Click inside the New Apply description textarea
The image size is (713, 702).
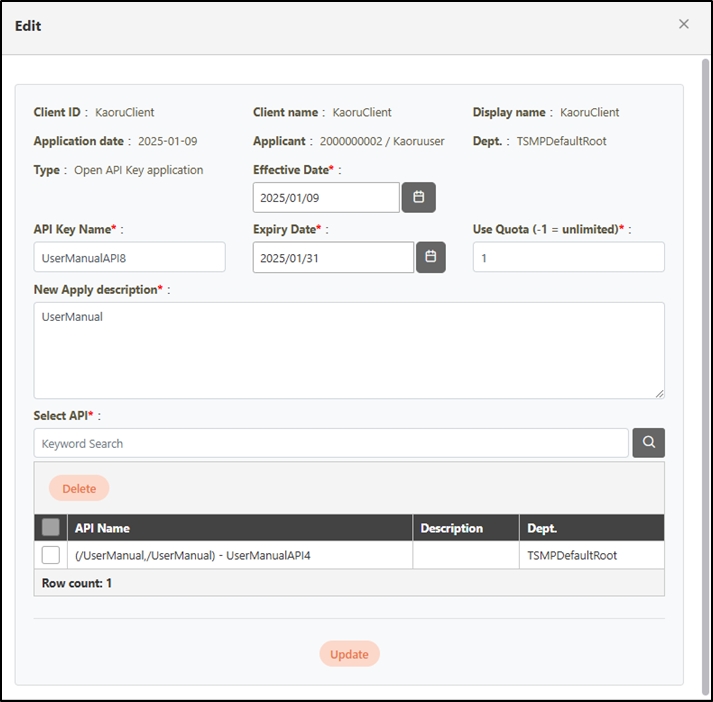click(x=349, y=350)
